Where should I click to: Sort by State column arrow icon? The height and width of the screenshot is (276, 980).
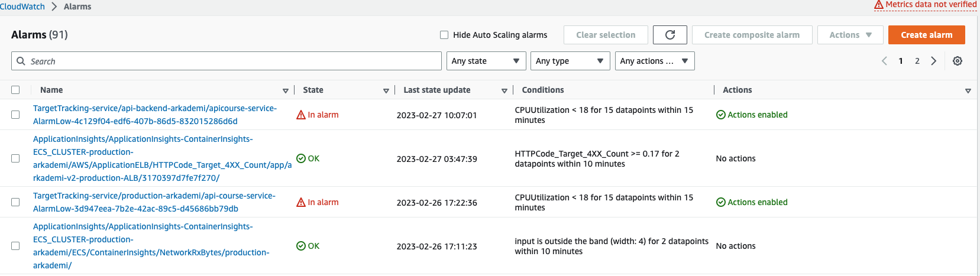click(386, 90)
